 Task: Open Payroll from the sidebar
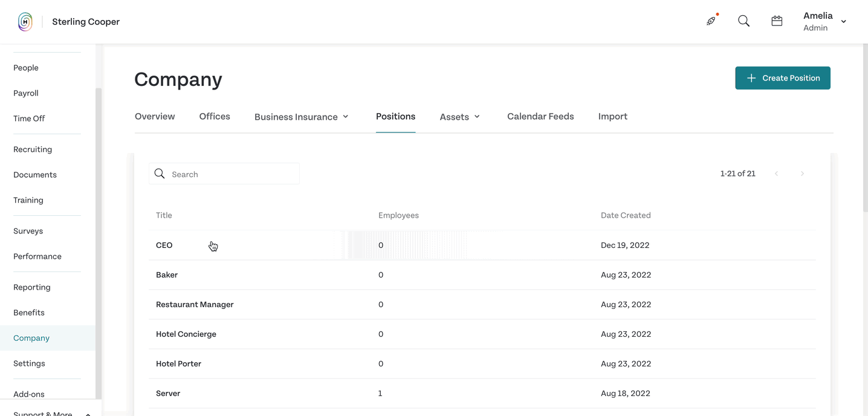(26, 93)
